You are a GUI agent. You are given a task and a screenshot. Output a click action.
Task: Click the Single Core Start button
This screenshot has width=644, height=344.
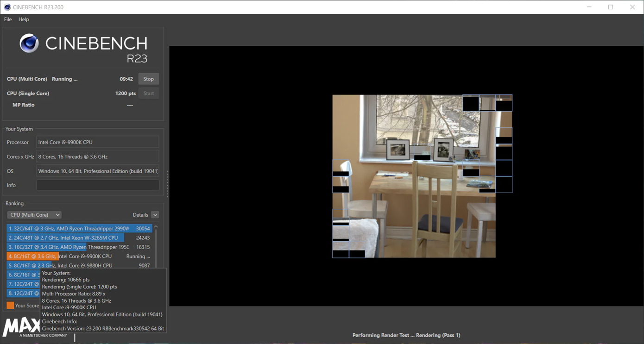click(x=148, y=93)
